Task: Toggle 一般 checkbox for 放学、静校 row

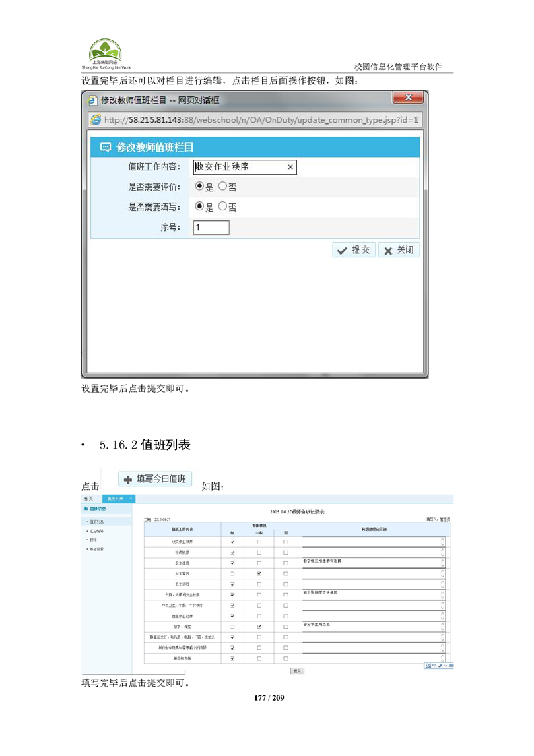Action: 259,627
